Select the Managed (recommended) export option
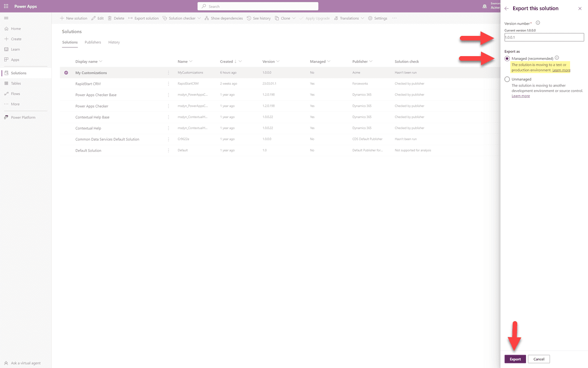 [x=507, y=58]
